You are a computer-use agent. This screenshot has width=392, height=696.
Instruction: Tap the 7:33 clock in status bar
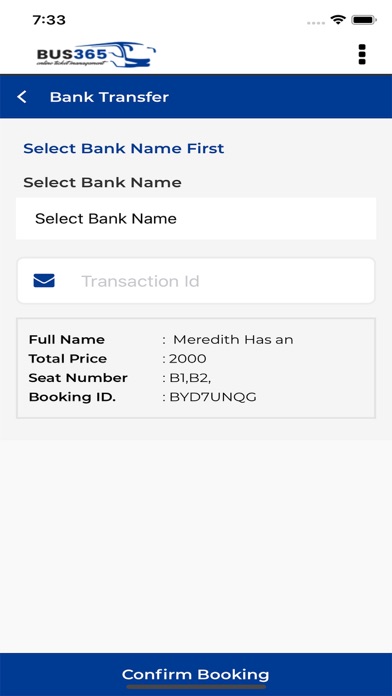(49, 20)
